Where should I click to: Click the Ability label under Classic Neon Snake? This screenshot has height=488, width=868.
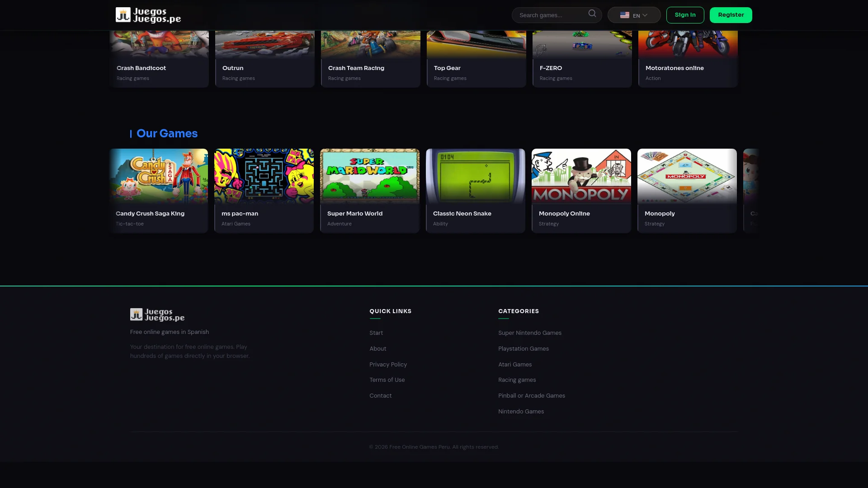coord(440,224)
